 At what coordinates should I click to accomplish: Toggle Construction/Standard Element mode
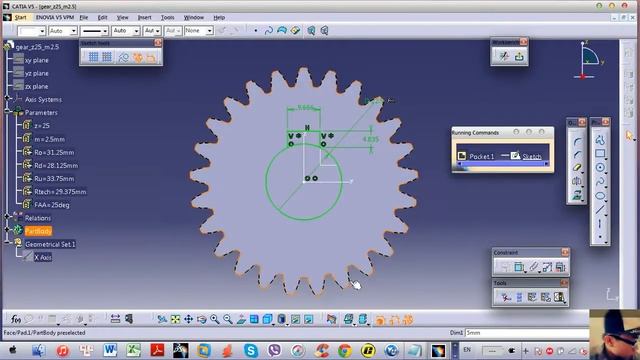pyautogui.click(x=123, y=57)
